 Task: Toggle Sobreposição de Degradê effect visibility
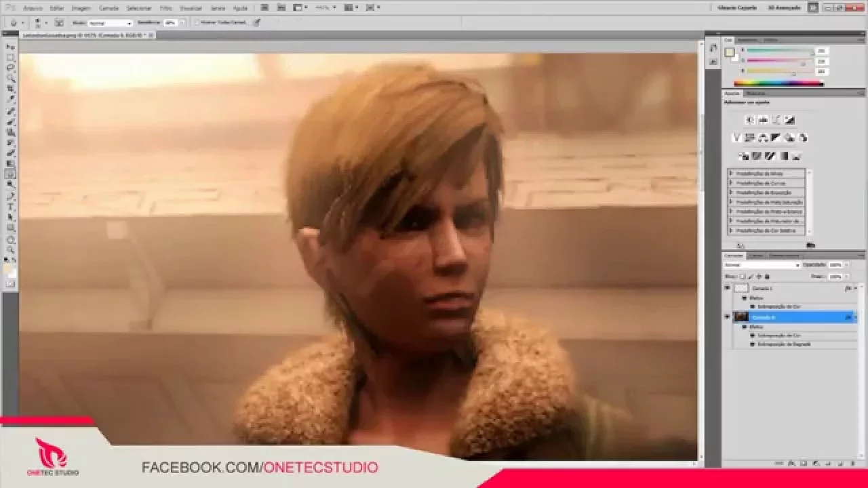point(753,344)
